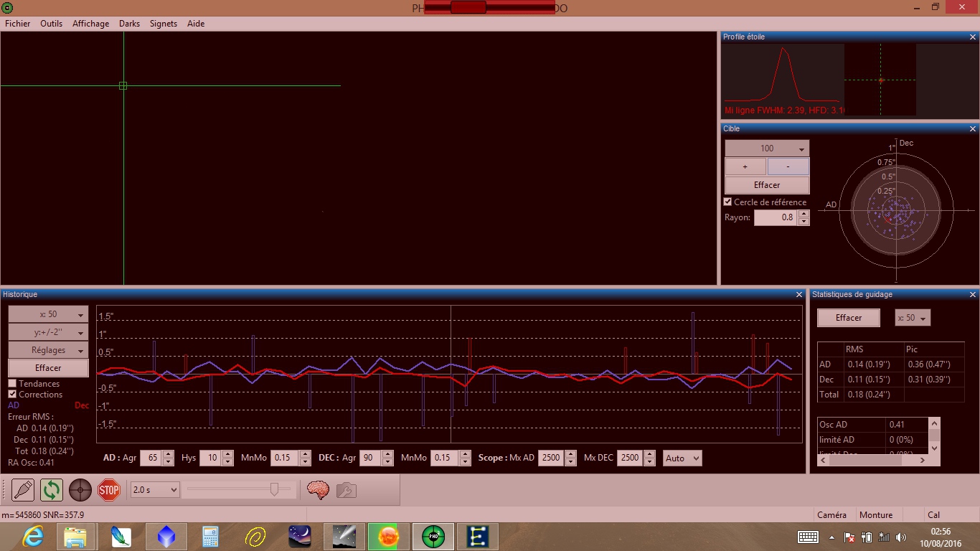980x551 pixels.
Task: Open the comet app on the taskbar
Action: pyautogui.click(x=344, y=537)
